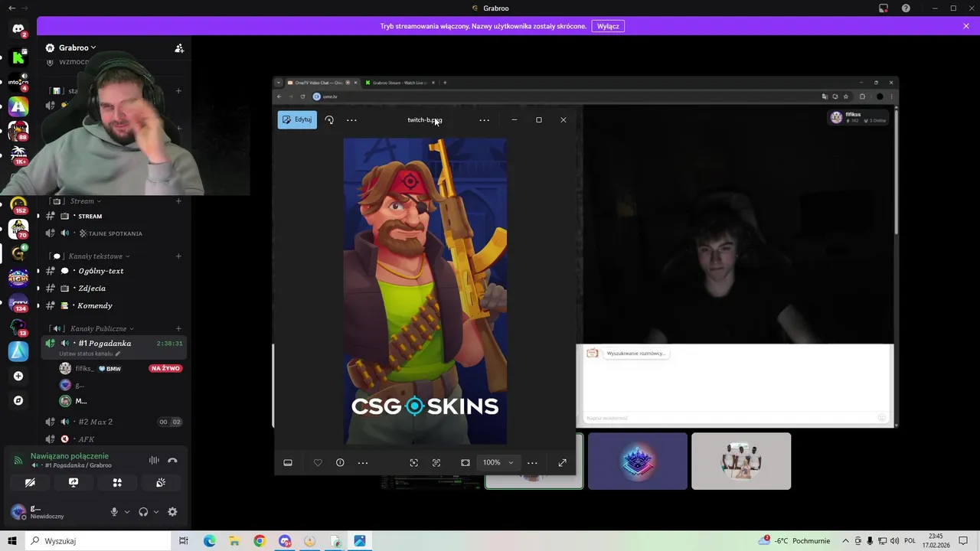The height and width of the screenshot is (551, 980).
Task: Open soundboard icon in voice panel
Action: click(x=161, y=483)
